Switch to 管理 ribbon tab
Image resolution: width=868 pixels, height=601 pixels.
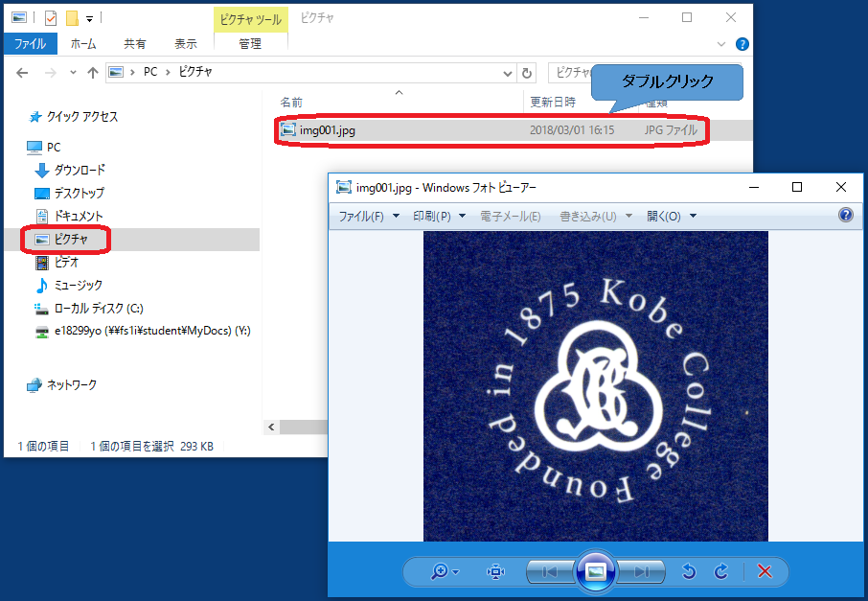(250, 44)
